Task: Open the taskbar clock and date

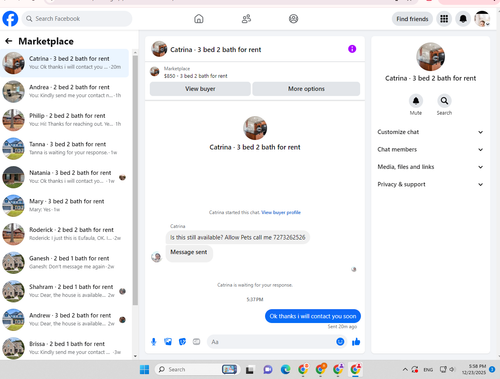Action: (474, 369)
